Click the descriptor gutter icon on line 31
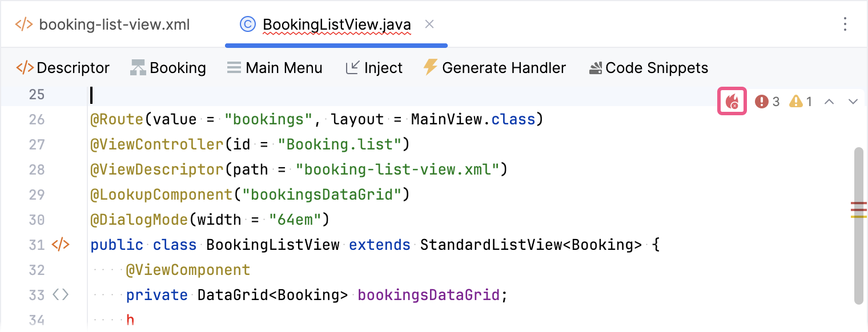 [x=60, y=245]
